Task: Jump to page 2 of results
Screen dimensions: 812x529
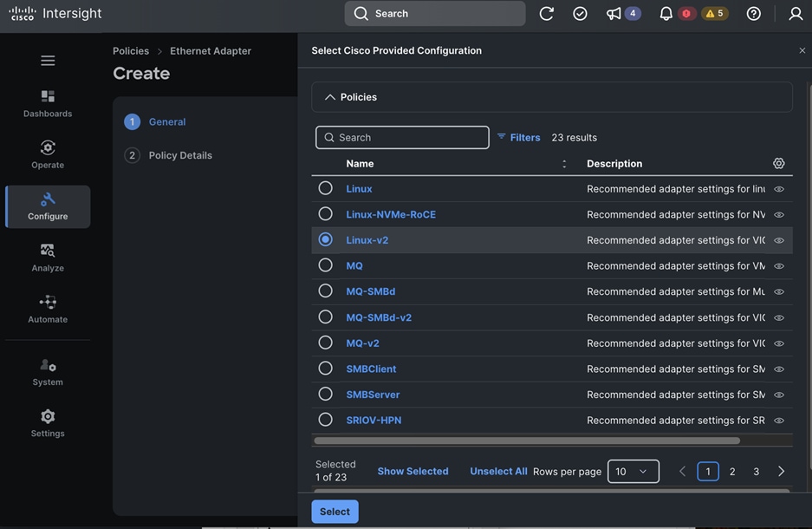Action: tap(731, 472)
